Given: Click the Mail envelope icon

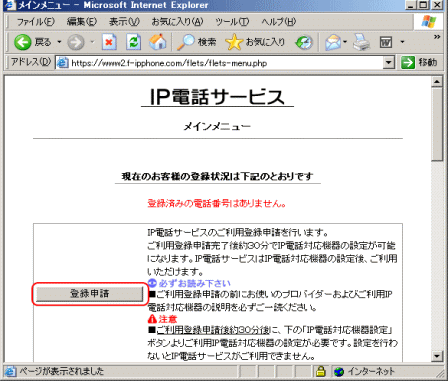Looking at the screenshot, I should (333, 43).
